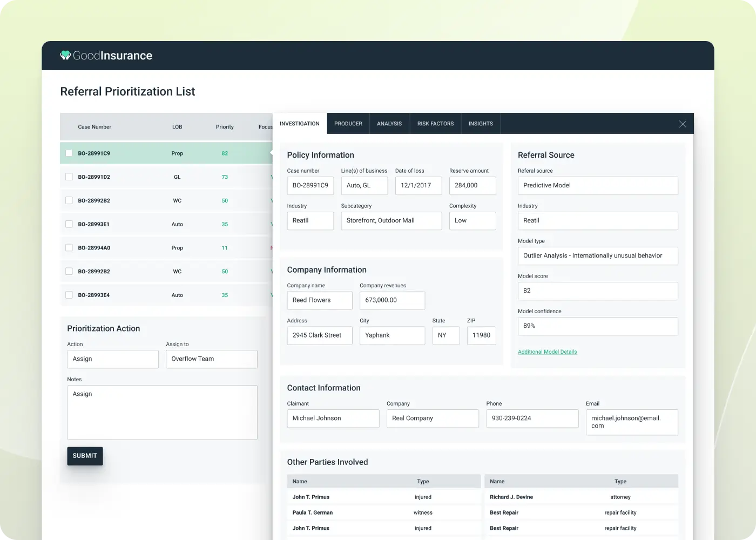Screen dimensions: 756x540
Task: Open the Referral source Predictive Model field
Action: 597,186
